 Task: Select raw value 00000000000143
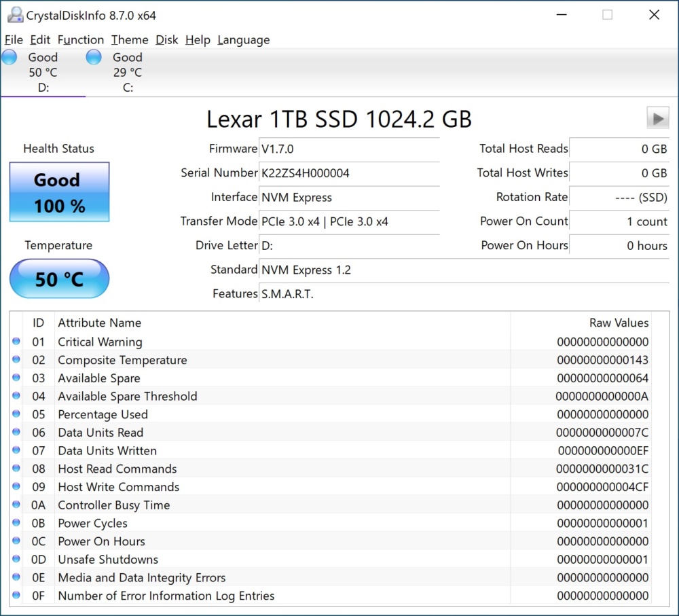(x=603, y=360)
